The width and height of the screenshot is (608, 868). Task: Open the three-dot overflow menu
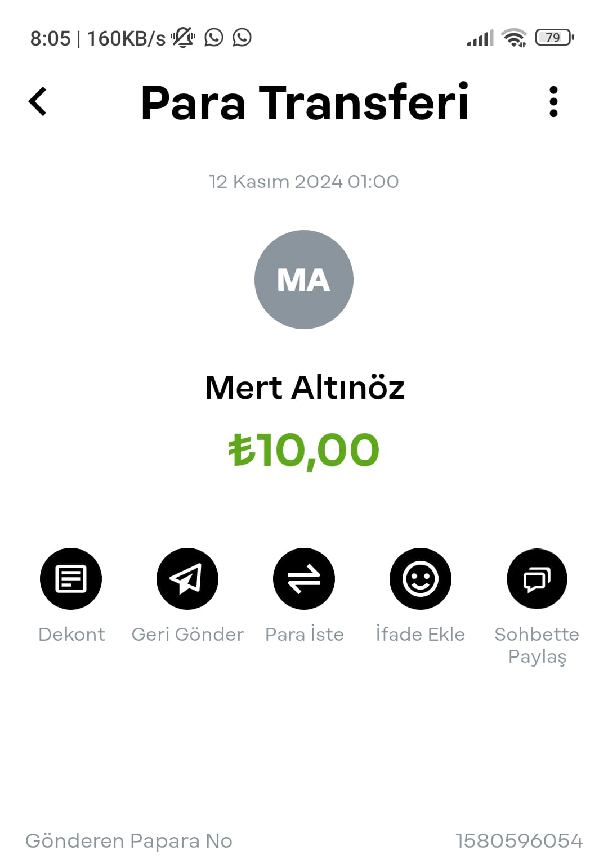tap(553, 102)
